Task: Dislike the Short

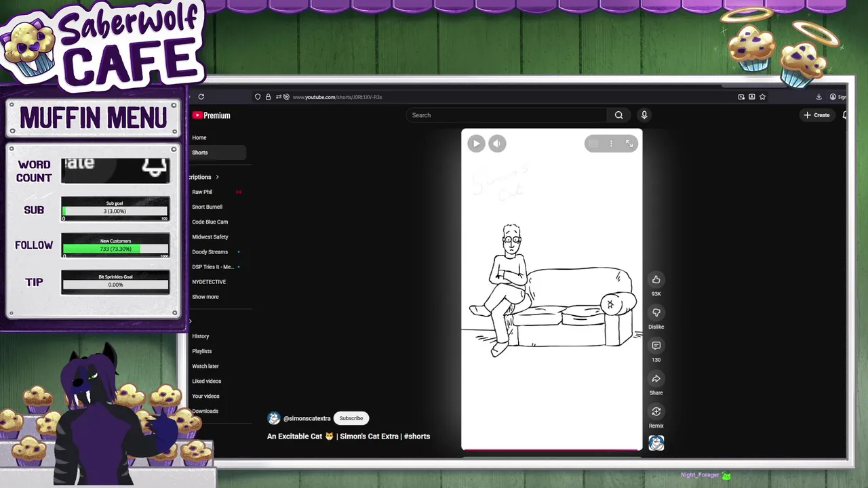Action: 656,312
